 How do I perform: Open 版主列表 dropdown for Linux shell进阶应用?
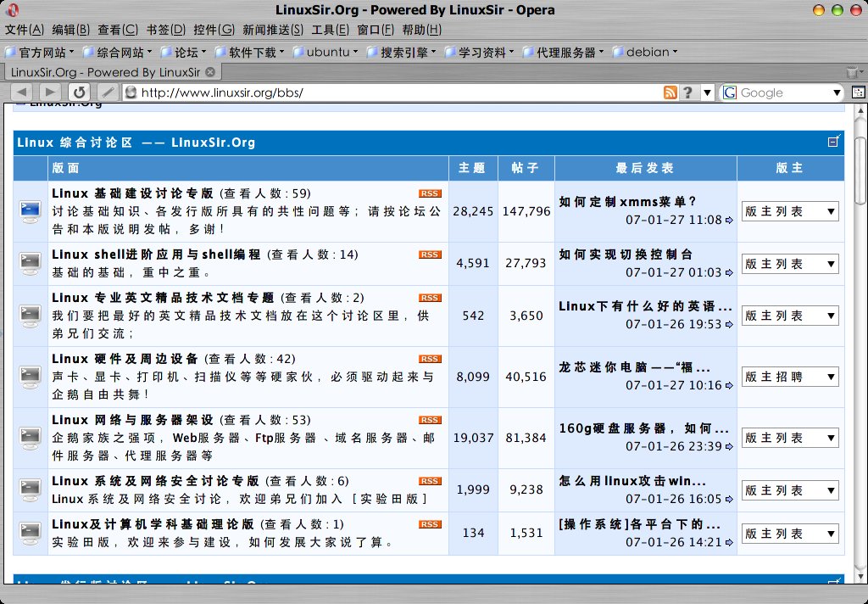click(x=790, y=264)
